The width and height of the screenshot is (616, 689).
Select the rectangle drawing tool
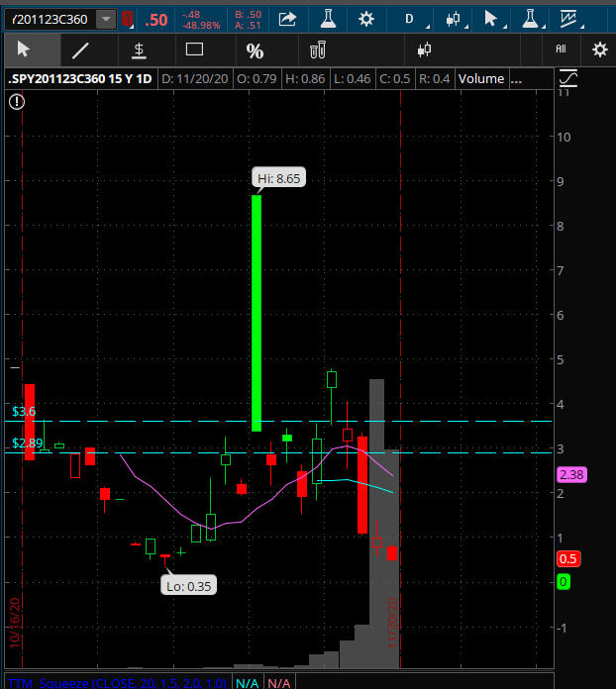pos(195,49)
